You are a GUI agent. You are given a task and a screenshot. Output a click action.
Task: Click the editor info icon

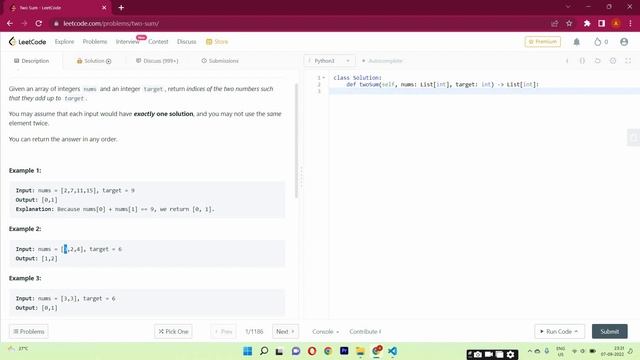[567, 61]
